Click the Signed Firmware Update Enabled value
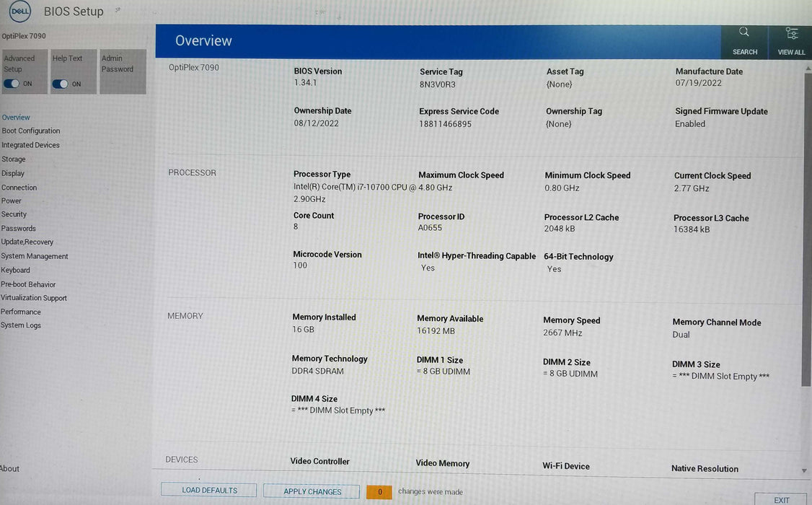 (x=690, y=124)
